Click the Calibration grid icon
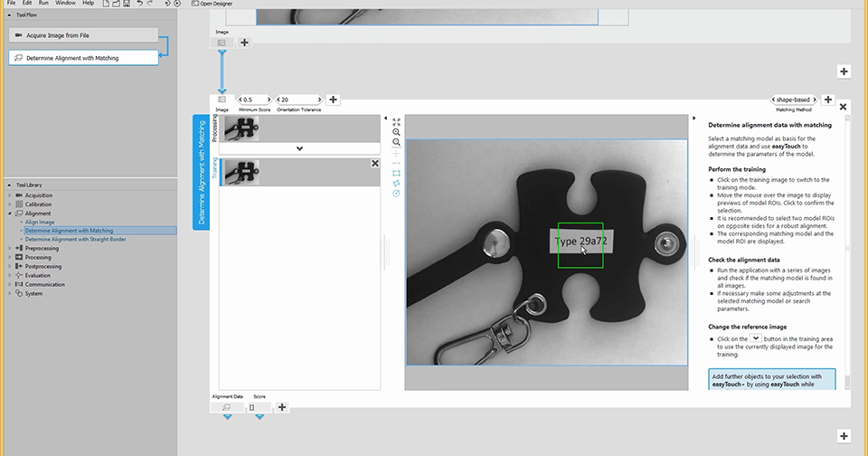 [x=19, y=204]
